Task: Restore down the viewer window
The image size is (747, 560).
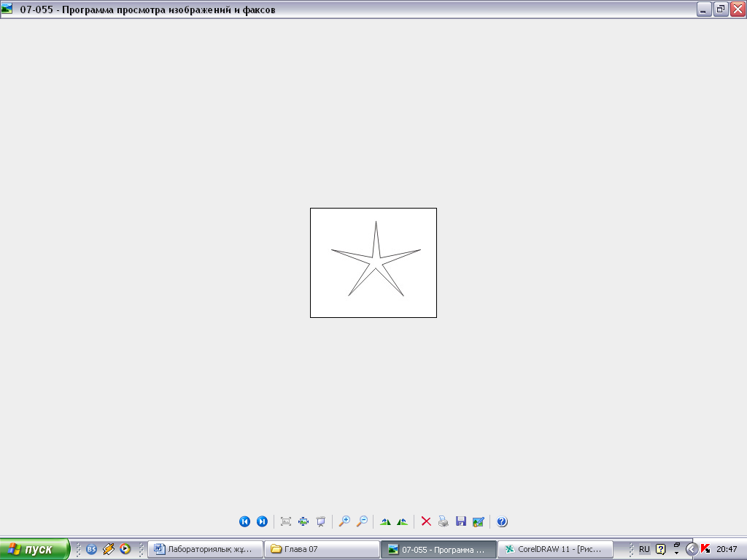Action: (721, 9)
